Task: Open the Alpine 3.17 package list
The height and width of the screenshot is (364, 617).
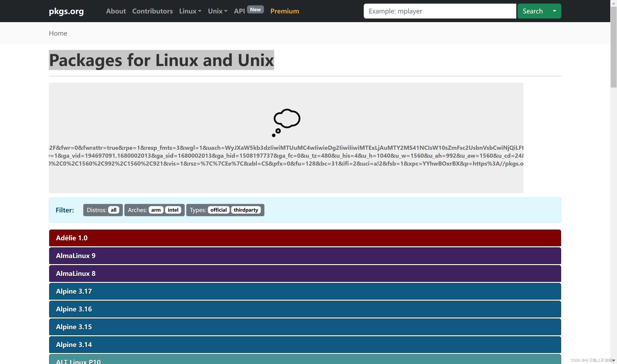Action: tap(305, 291)
